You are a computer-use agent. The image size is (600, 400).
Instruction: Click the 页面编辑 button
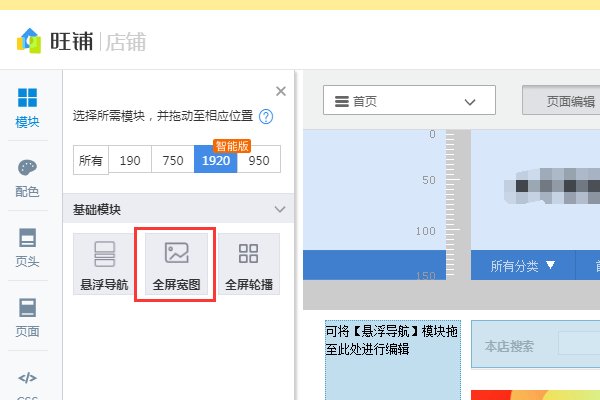(x=561, y=100)
